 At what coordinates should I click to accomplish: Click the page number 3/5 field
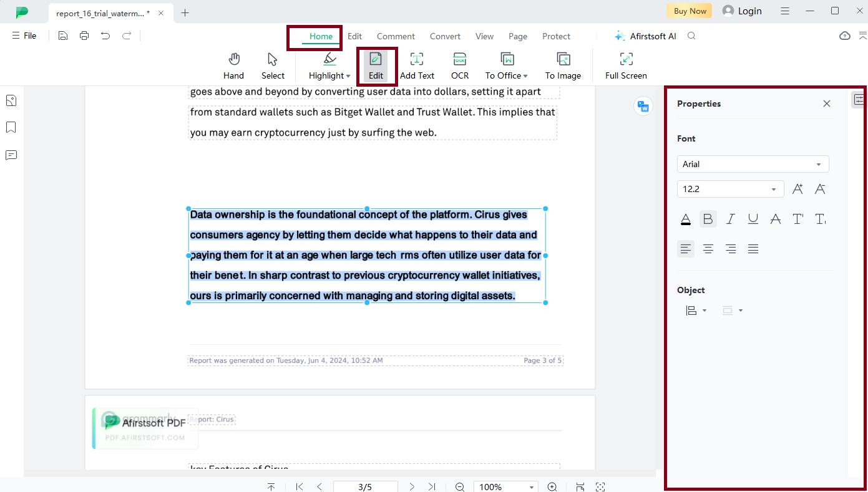point(365,486)
